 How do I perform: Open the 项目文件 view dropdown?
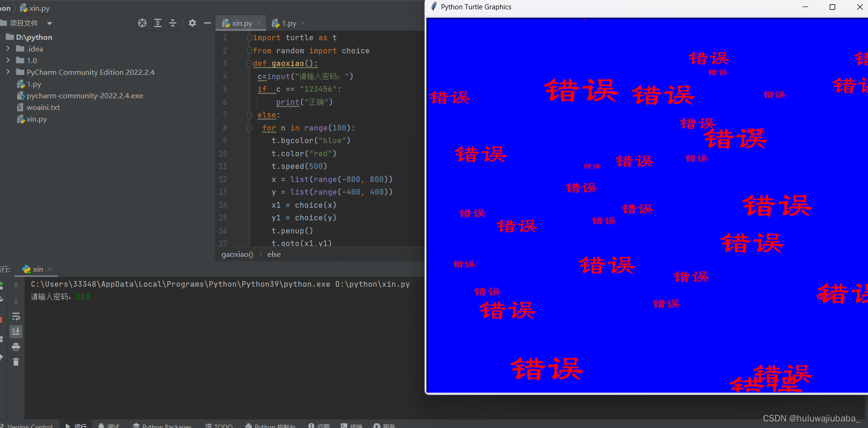[49, 23]
